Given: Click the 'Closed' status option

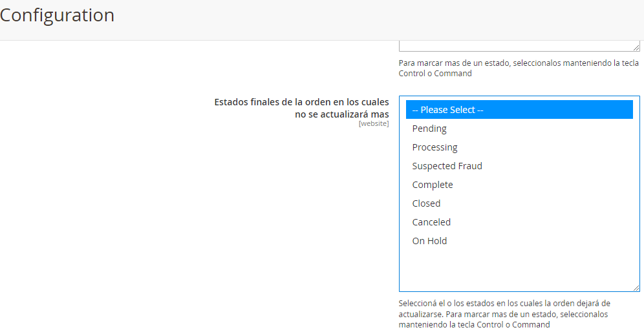Looking at the screenshot, I should tap(426, 203).
